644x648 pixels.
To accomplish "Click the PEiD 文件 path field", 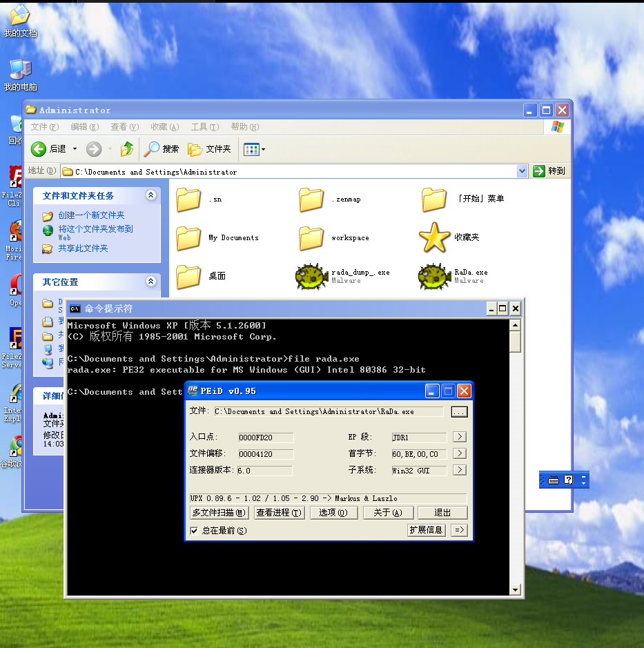I will pyautogui.click(x=329, y=411).
